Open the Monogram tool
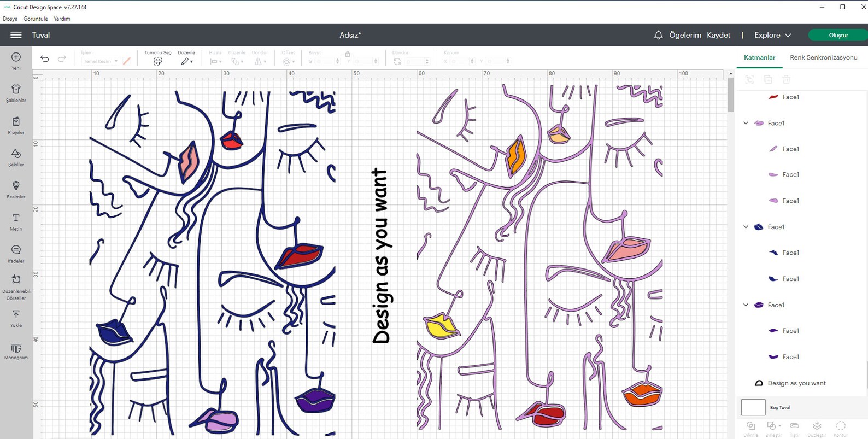 tap(16, 351)
